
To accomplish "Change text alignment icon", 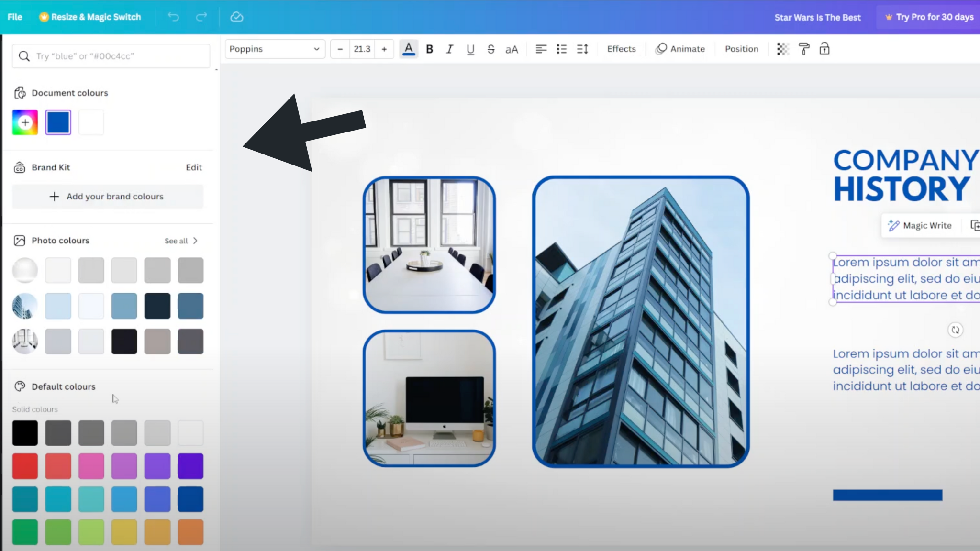I will (x=541, y=49).
